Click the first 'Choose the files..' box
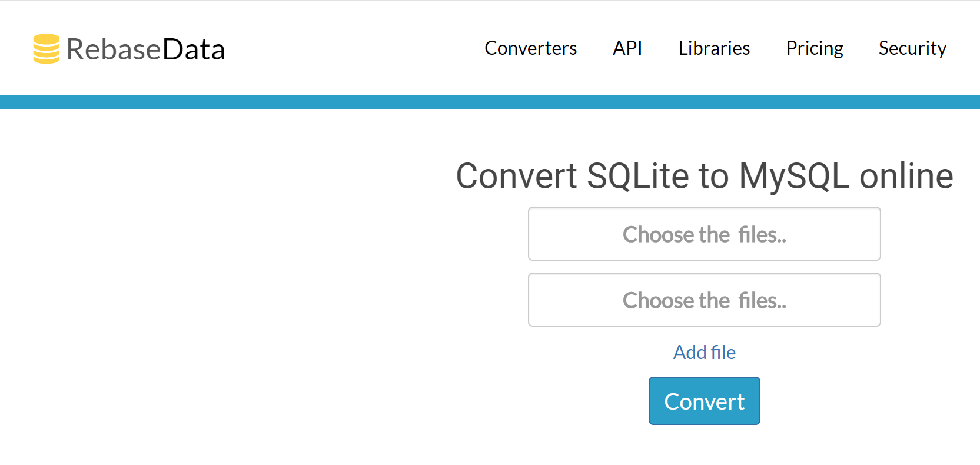Screen dimensions: 980x465 click(x=704, y=234)
